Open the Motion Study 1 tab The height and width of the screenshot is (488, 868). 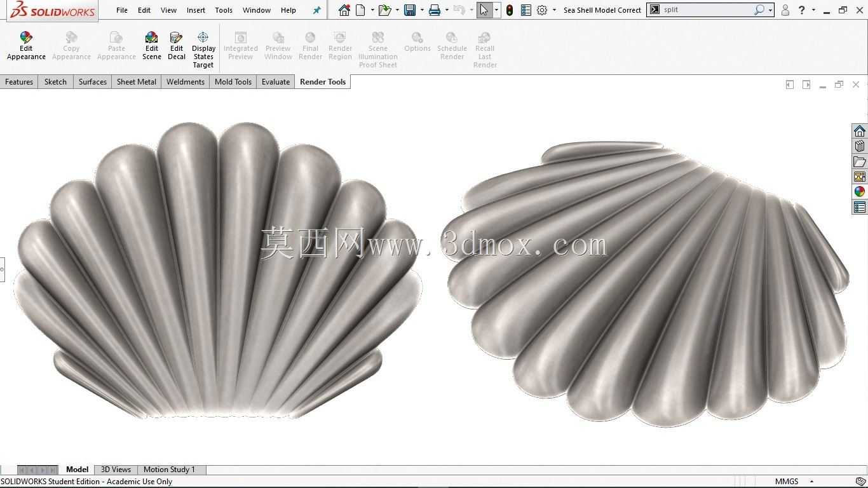click(x=169, y=470)
